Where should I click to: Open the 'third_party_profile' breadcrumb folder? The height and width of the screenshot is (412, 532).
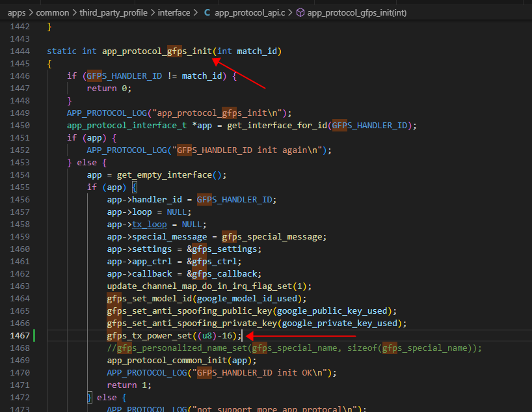point(114,13)
